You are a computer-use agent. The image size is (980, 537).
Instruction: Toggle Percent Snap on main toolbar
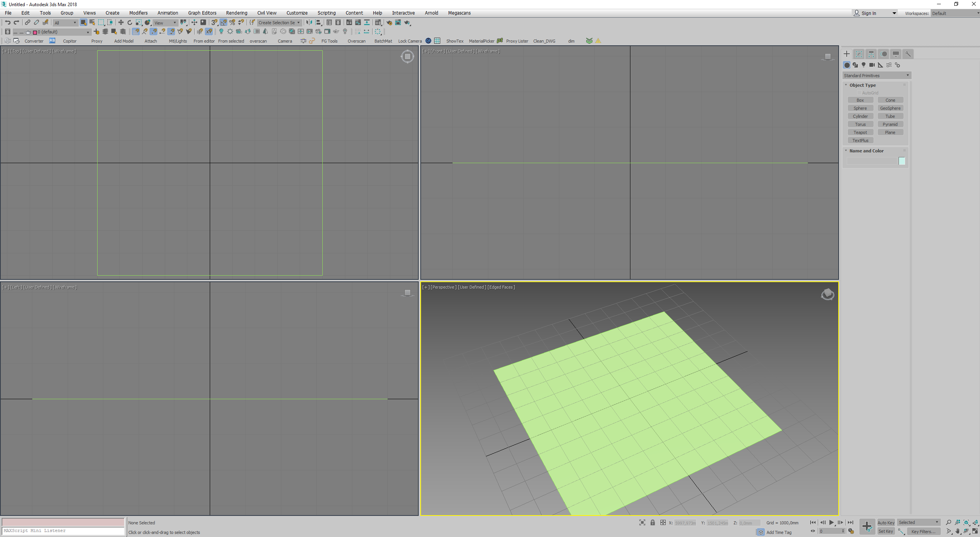(232, 23)
